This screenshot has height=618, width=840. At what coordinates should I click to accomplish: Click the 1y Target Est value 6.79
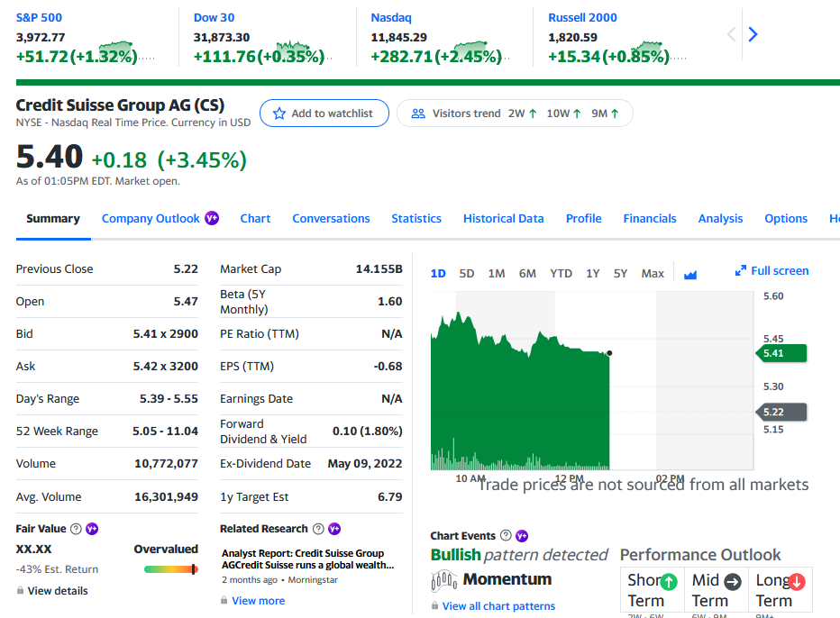pos(390,497)
